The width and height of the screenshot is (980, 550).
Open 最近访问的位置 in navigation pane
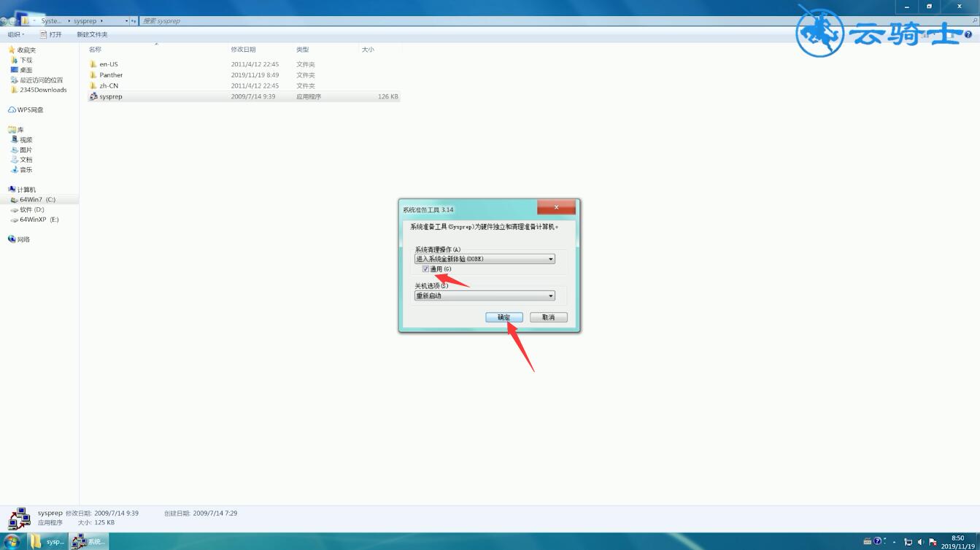click(41, 80)
